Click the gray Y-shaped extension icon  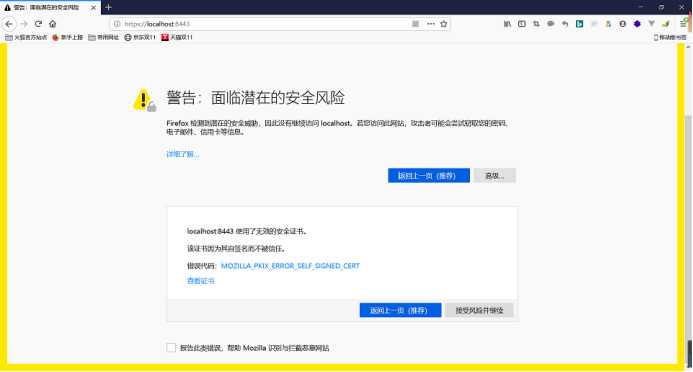651,24
